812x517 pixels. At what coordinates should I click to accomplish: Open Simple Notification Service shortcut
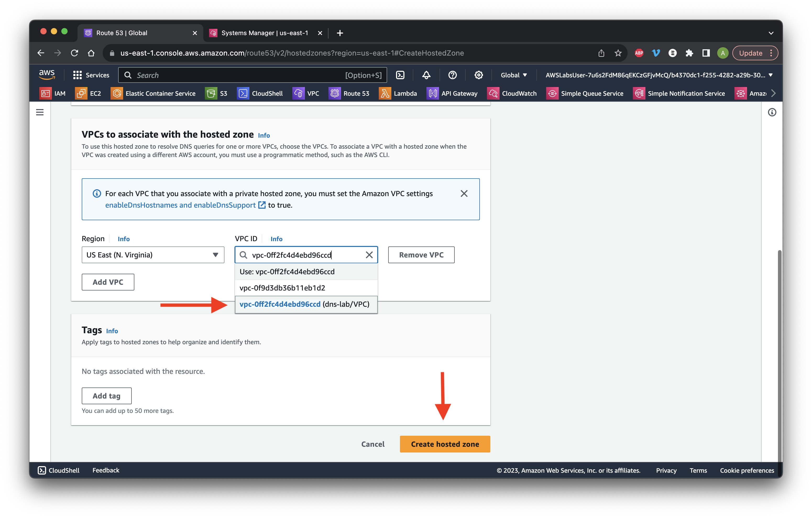tap(679, 94)
